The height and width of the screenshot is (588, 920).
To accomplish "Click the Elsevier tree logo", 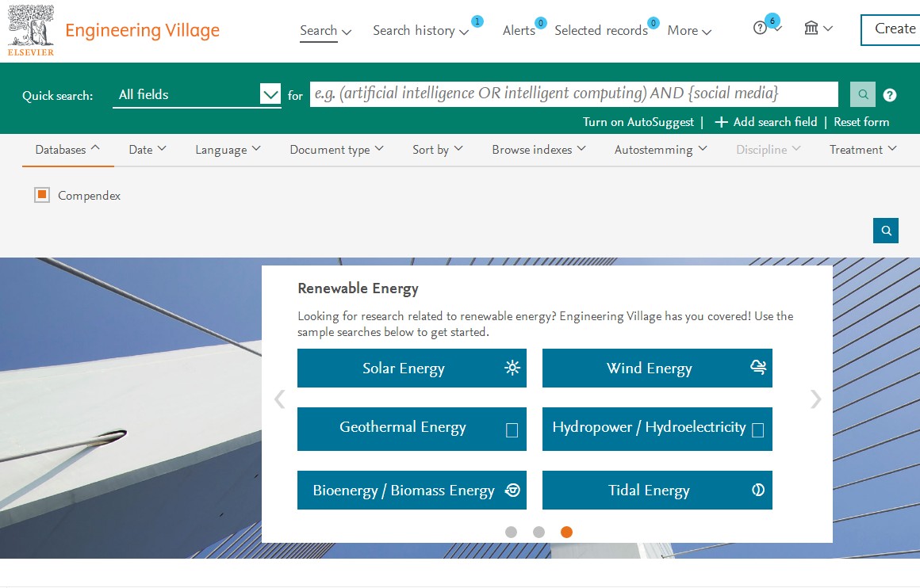I will (30, 30).
